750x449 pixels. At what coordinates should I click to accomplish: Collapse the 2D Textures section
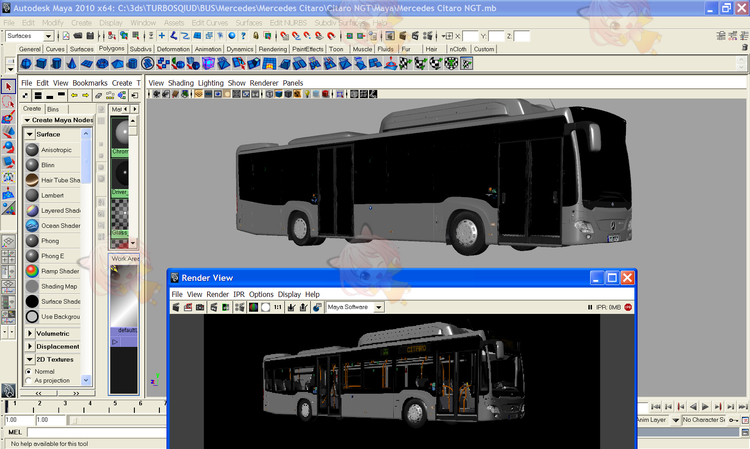[30, 359]
